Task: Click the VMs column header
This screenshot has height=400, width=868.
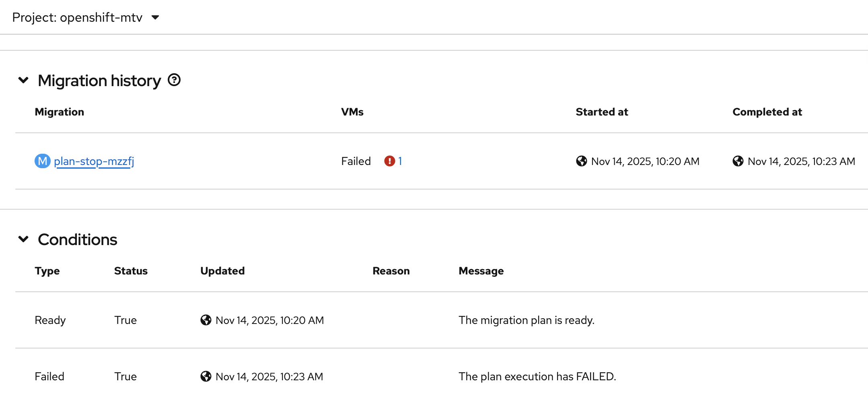Action: (x=352, y=112)
